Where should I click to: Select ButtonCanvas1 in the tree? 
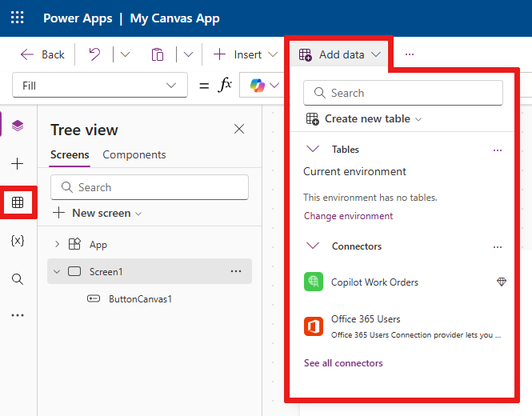pos(140,299)
